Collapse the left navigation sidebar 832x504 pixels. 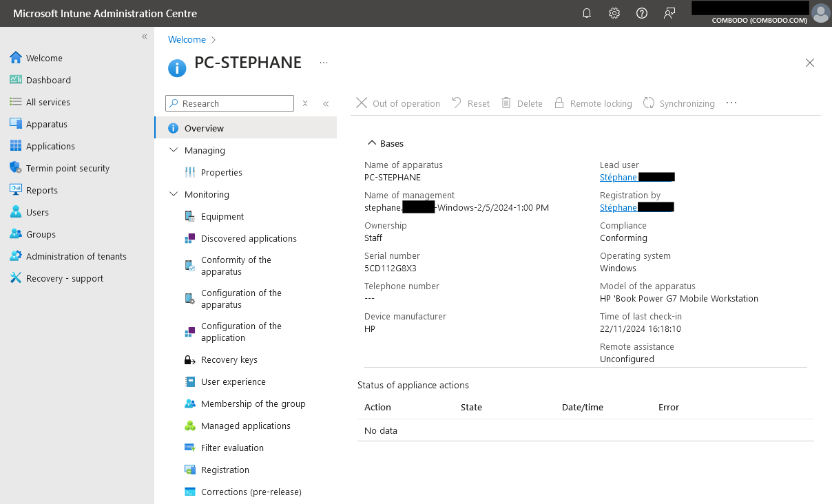click(145, 36)
